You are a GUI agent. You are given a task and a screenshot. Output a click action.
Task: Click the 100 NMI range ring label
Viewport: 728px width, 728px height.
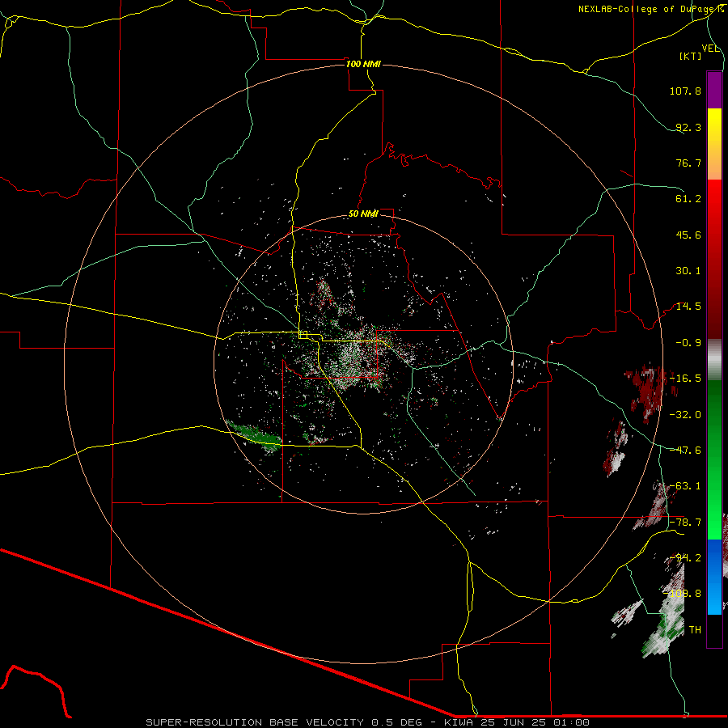363,64
